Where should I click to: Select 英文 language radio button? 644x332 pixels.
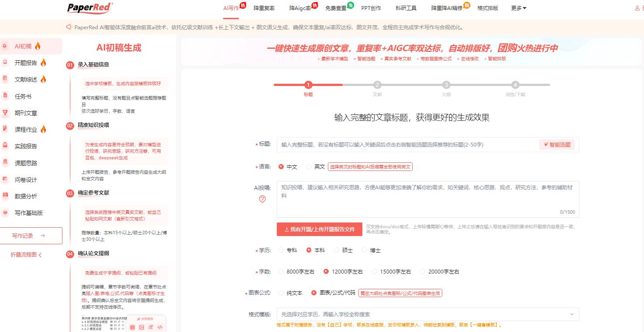click(x=309, y=167)
